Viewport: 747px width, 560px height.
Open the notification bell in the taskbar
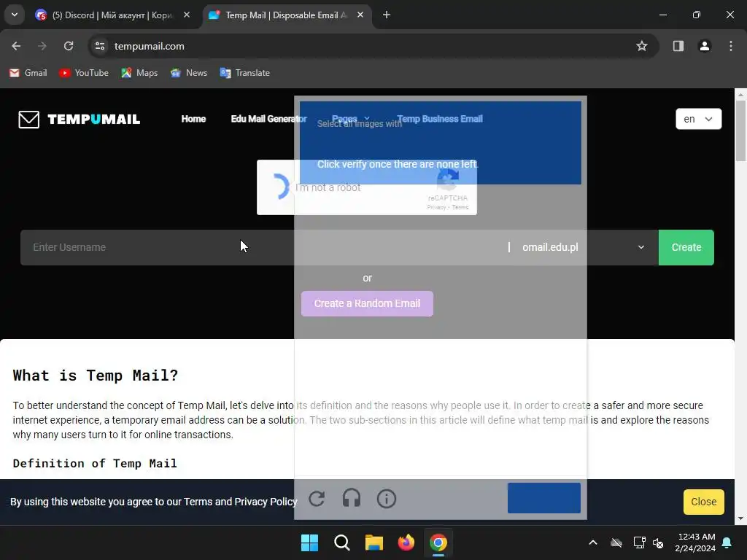click(727, 542)
